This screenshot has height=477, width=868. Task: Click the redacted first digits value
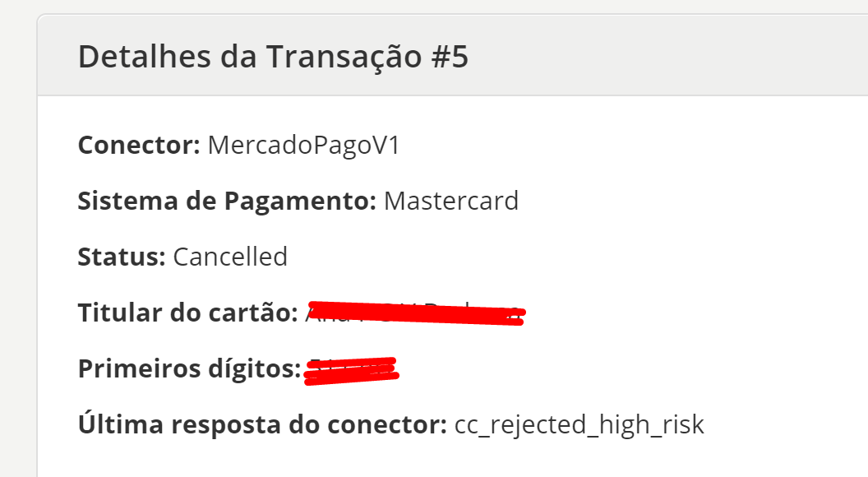pyautogui.click(x=352, y=371)
